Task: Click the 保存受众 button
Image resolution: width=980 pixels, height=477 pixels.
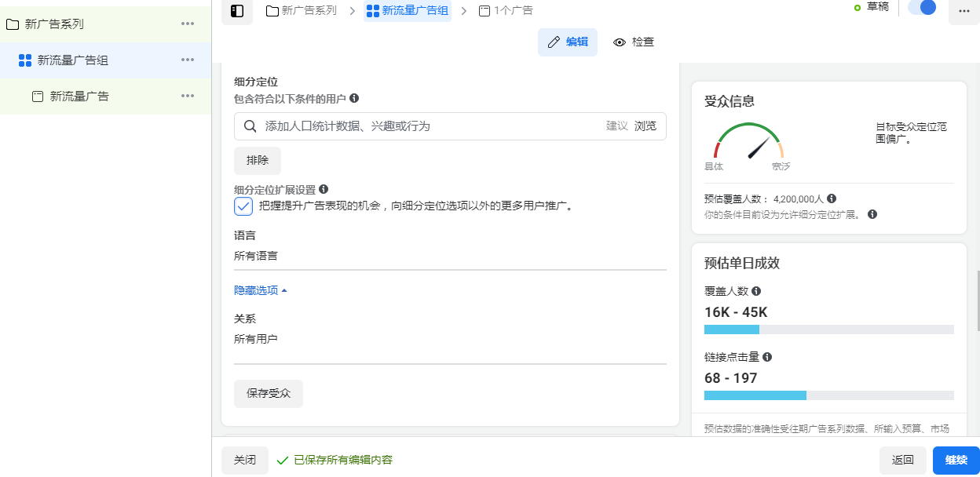Action: coord(269,394)
